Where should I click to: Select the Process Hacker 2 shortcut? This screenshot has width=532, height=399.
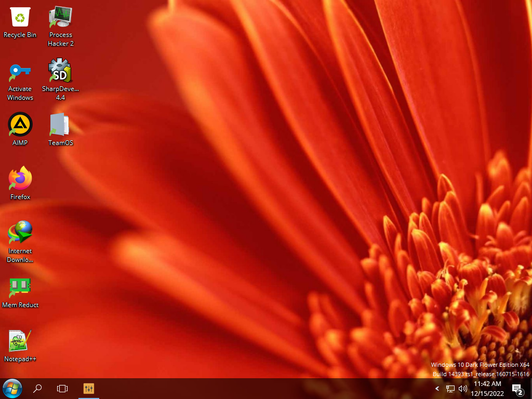pos(60,18)
